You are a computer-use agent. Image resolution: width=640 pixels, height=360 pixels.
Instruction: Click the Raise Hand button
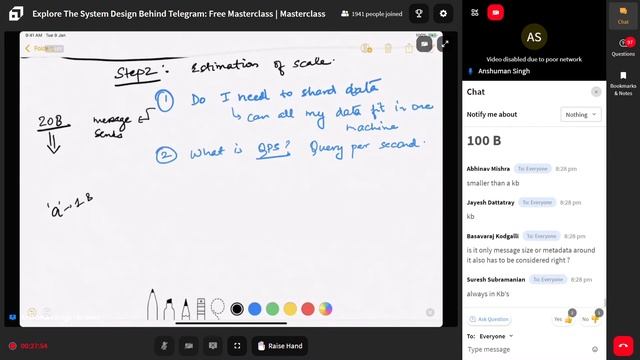[280, 346]
